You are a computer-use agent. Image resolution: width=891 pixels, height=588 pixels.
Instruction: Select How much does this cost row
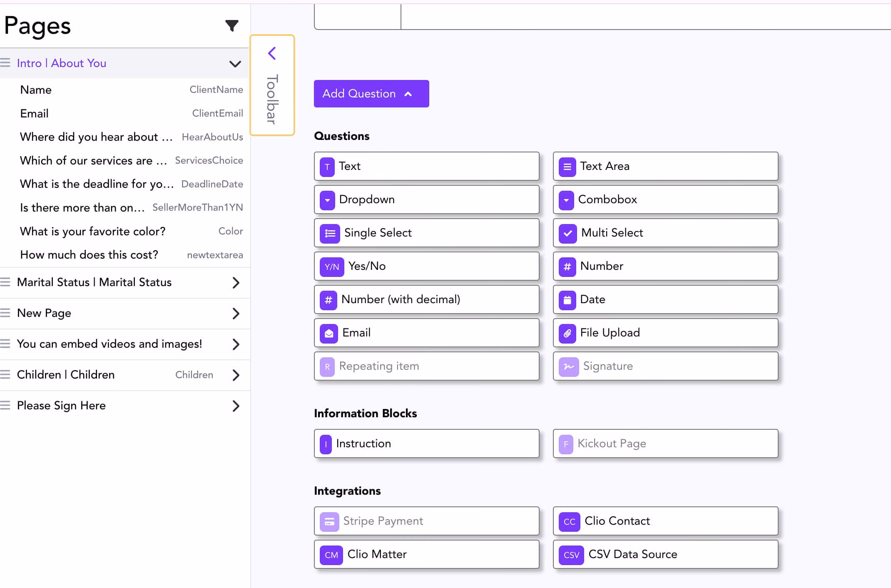coord(125,255)
